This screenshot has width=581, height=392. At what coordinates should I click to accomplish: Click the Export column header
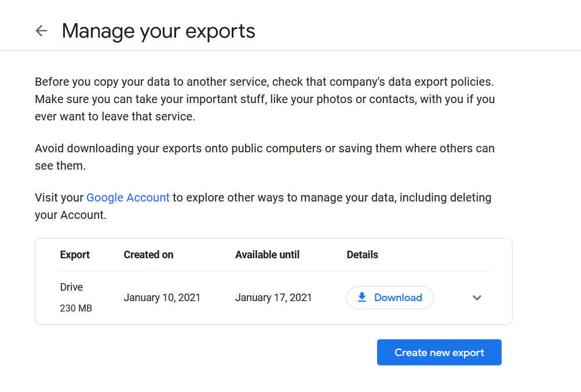click(x=74, y=255)
